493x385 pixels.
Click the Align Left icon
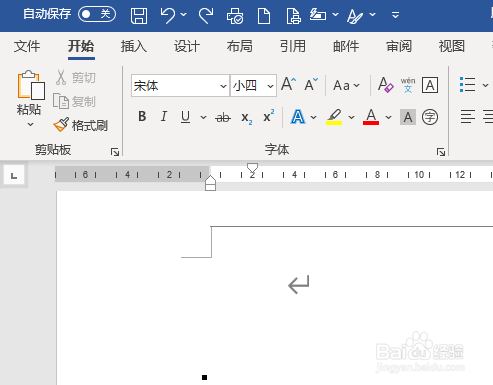(468, 117)
